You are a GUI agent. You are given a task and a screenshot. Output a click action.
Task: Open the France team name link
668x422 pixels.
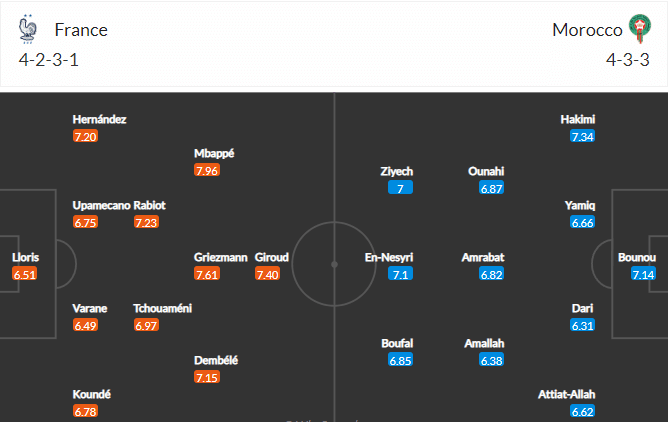click(x=81, y=30)
